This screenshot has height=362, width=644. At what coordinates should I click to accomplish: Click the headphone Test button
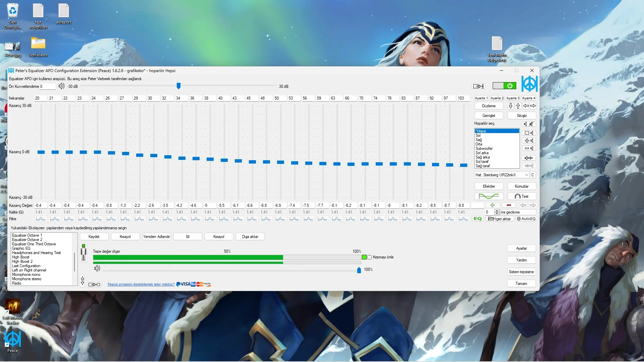tap(522, 196)
